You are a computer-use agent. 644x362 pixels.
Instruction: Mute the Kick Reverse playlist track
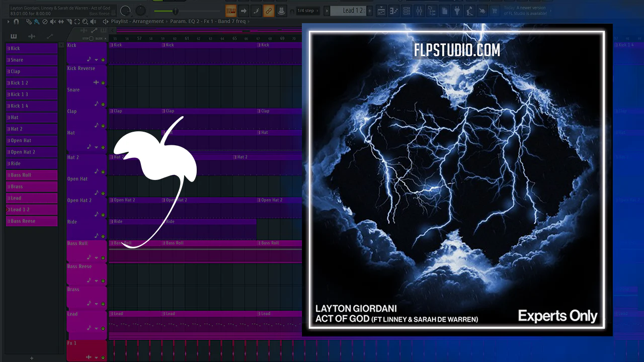(x=103, y=82)
